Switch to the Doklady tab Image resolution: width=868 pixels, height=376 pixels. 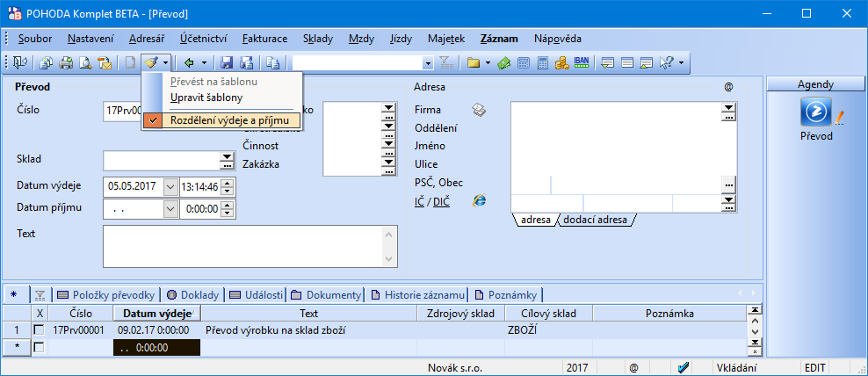point(194,294)
